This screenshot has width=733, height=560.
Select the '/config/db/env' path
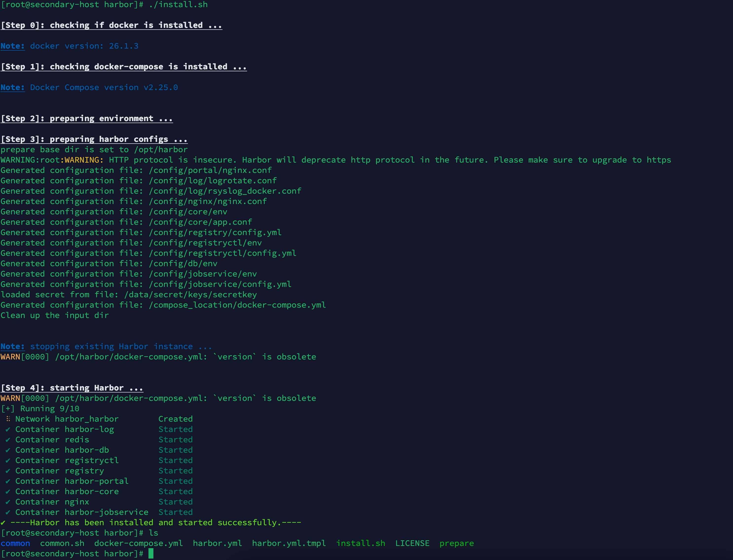[183, 263]
